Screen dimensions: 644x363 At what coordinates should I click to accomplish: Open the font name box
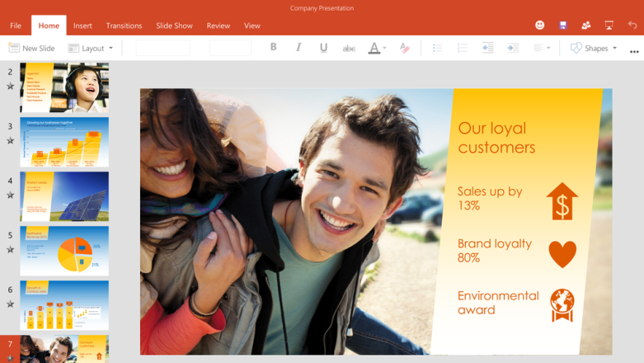point(163,48)
